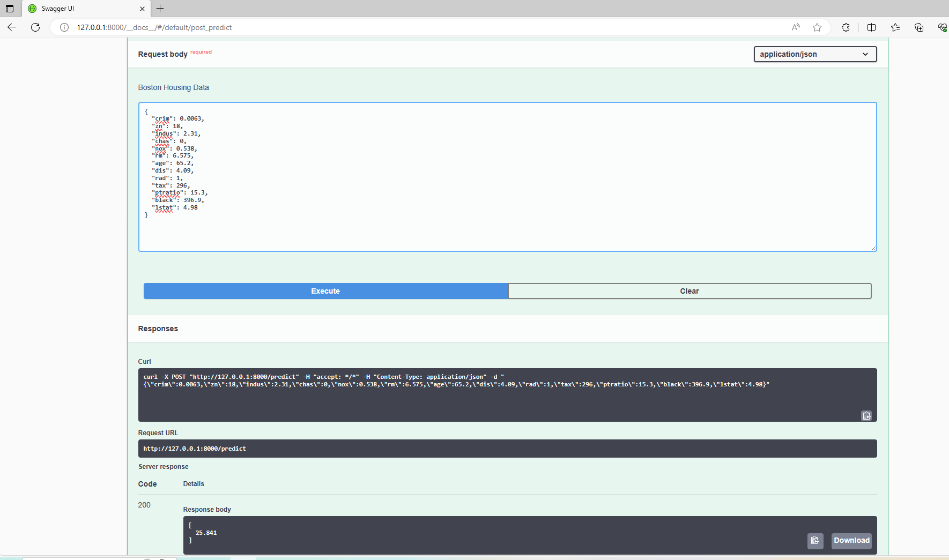Open a new browser tab

click(x=160, y=9)
